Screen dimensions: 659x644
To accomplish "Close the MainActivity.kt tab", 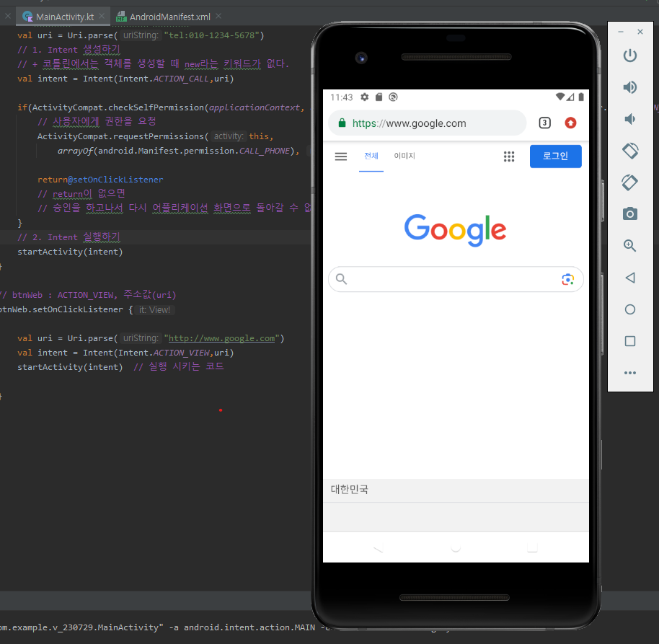I will tap(102, 16).
